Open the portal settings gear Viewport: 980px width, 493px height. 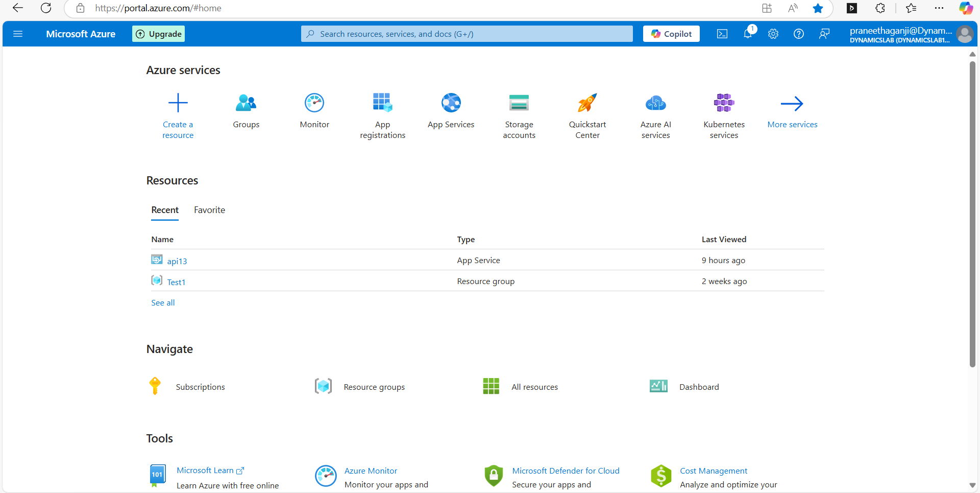click(773, 34)
